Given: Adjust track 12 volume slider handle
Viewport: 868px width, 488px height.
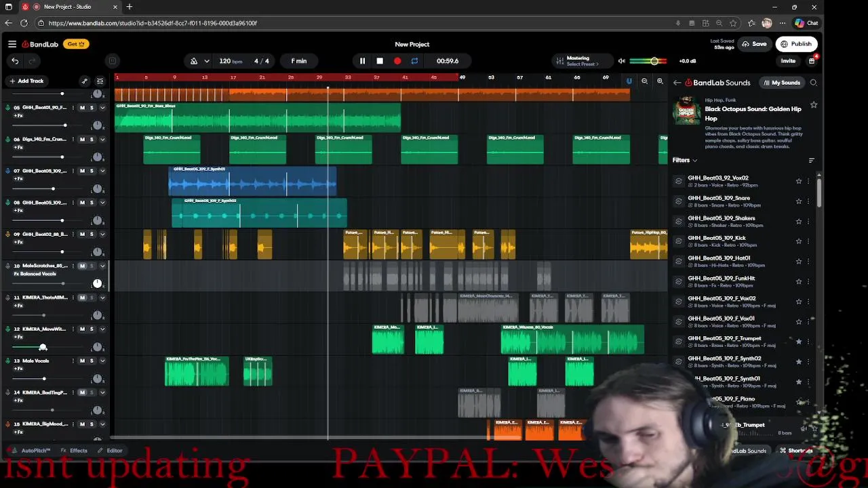Looking at the screenshot, I should 43,347.
